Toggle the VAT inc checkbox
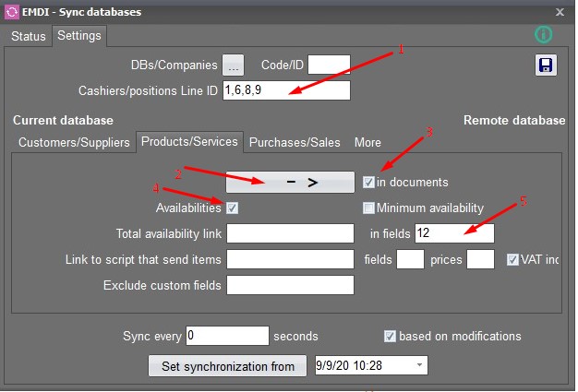578x392 pixels. click(512, 259)
